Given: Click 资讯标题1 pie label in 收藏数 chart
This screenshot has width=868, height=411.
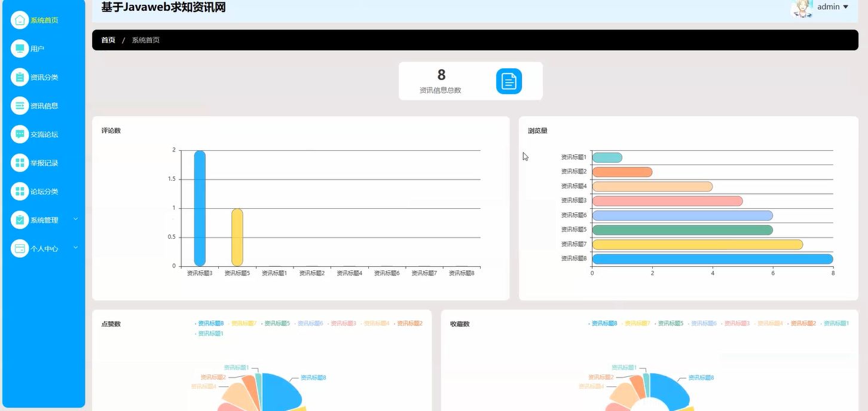Looking at the screenshot, I should click(624, 368).
